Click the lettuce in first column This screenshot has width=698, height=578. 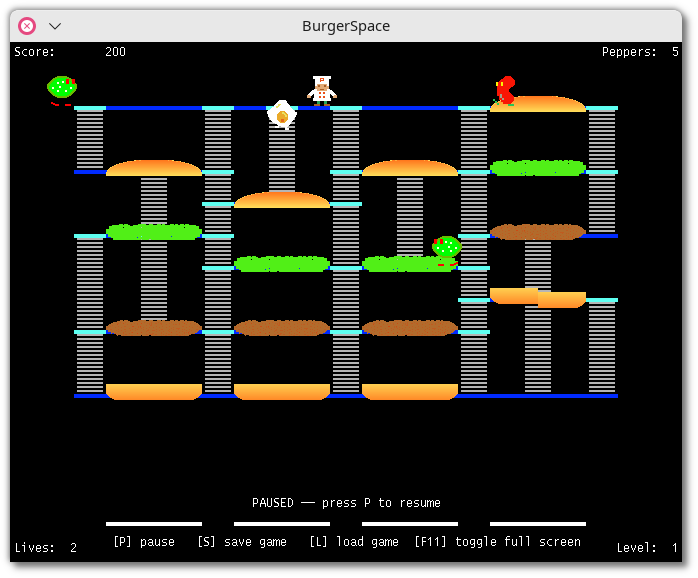(x=154, y=232)
